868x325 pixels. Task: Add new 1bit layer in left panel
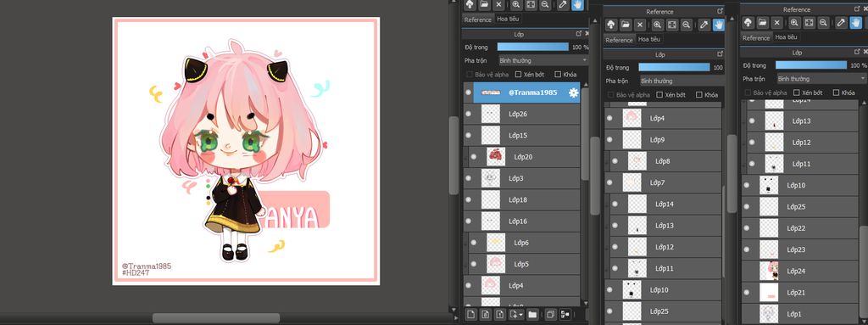point(499,315)
